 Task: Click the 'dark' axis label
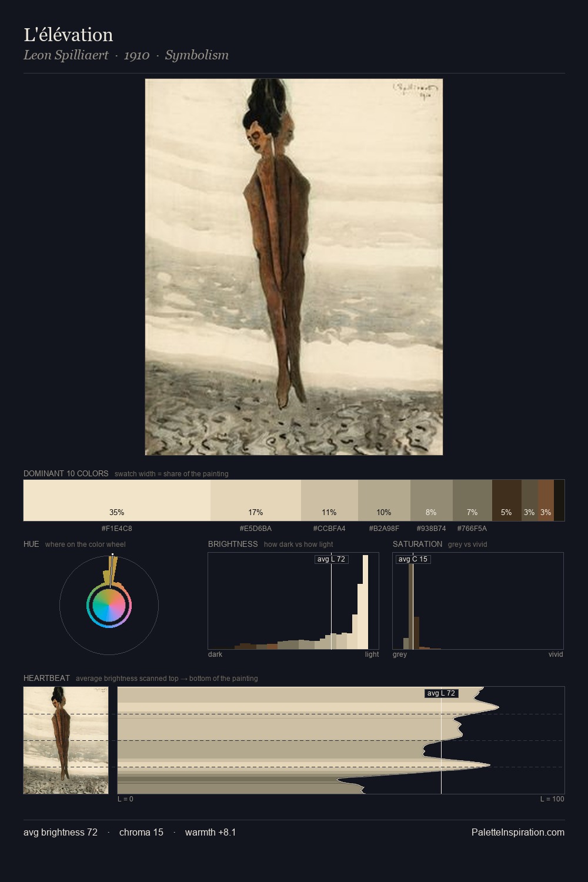click(215, 654)
